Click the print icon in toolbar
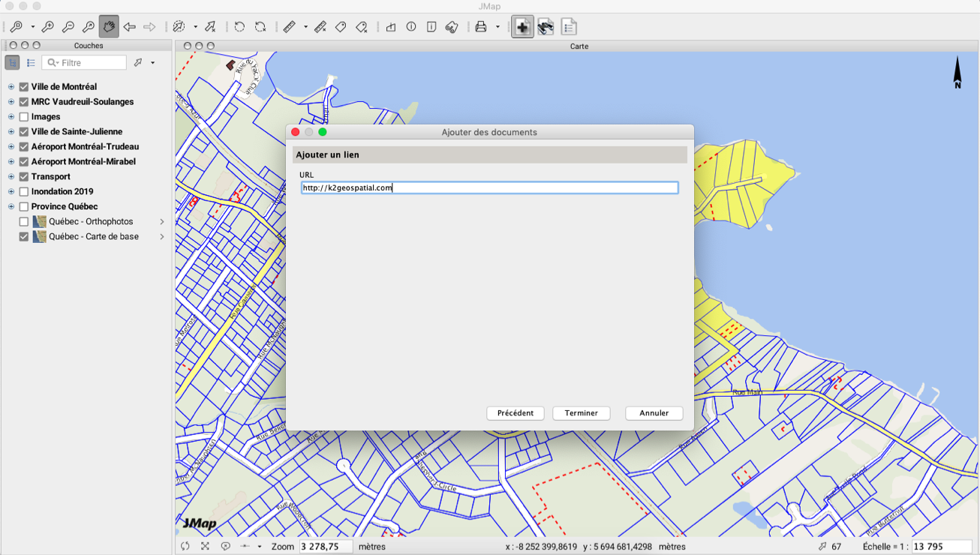980x555 pixels. point(481,27)
